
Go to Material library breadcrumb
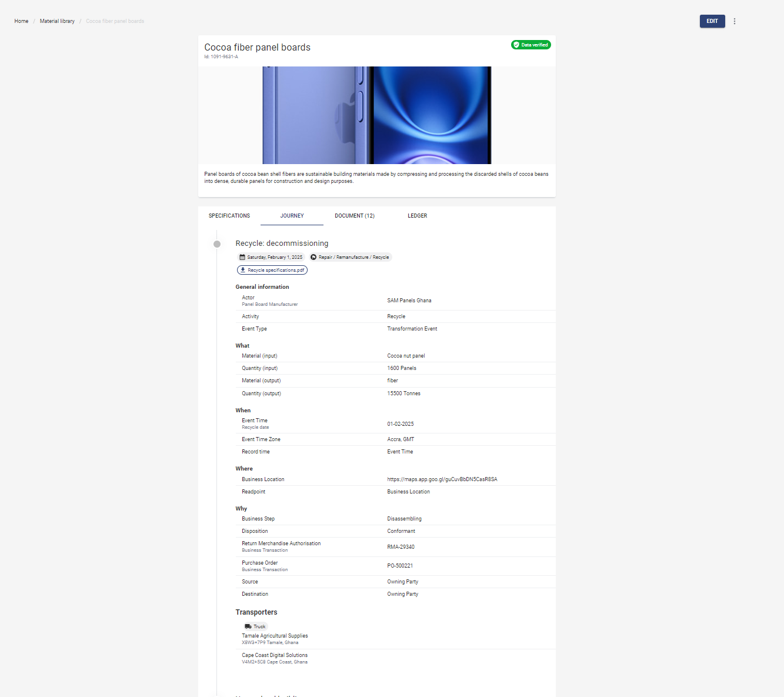(57, 21)
